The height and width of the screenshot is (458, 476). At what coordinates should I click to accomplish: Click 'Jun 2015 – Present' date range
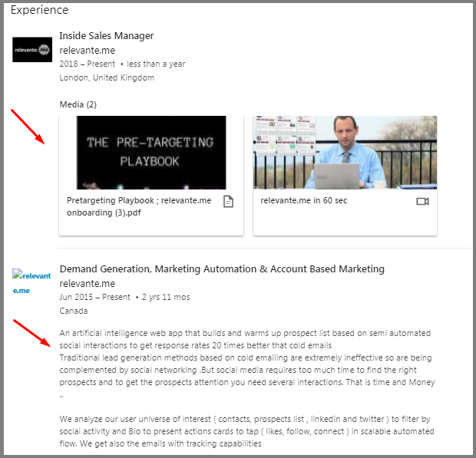point(94,297)
